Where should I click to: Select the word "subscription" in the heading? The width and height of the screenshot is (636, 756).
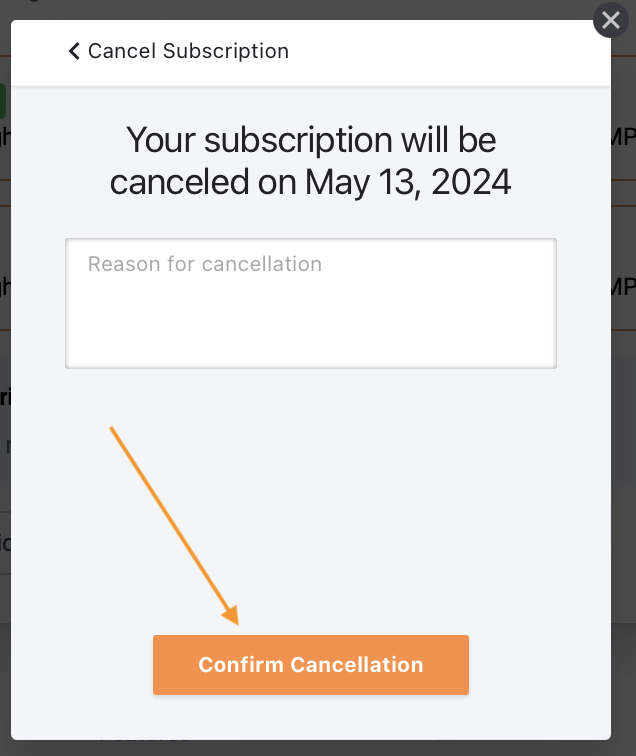(286, 139)
